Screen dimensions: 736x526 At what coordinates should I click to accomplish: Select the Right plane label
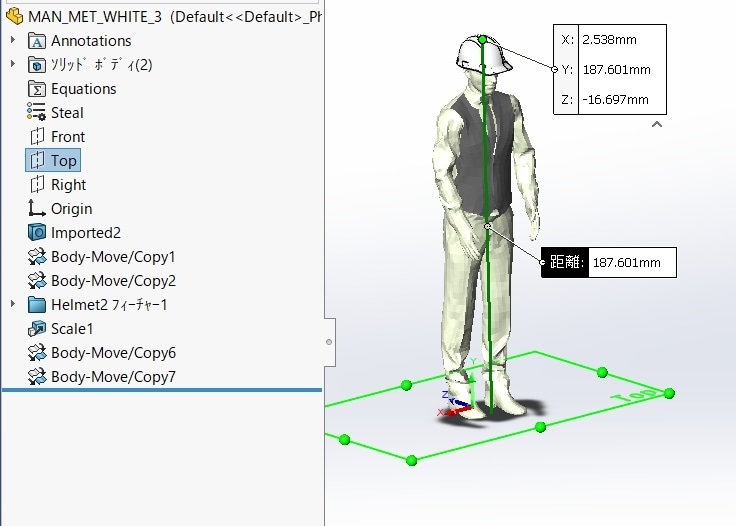pyautogui.click(x=69, y=185)
